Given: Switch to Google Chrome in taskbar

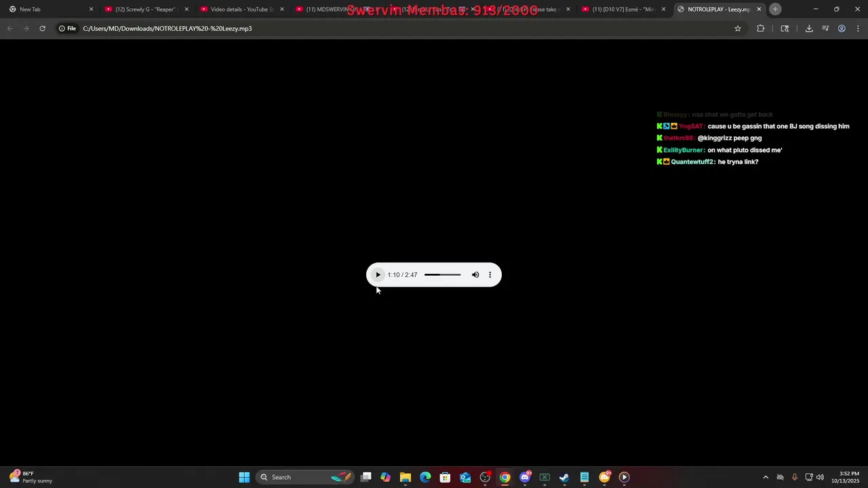Looking at the screenshot, I should click(x=505, y=477).
